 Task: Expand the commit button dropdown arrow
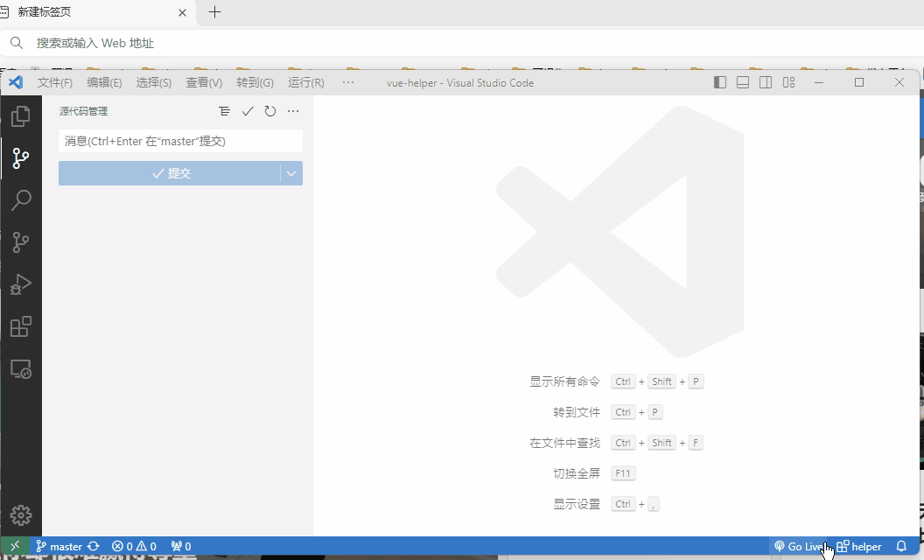click(291, 173)
